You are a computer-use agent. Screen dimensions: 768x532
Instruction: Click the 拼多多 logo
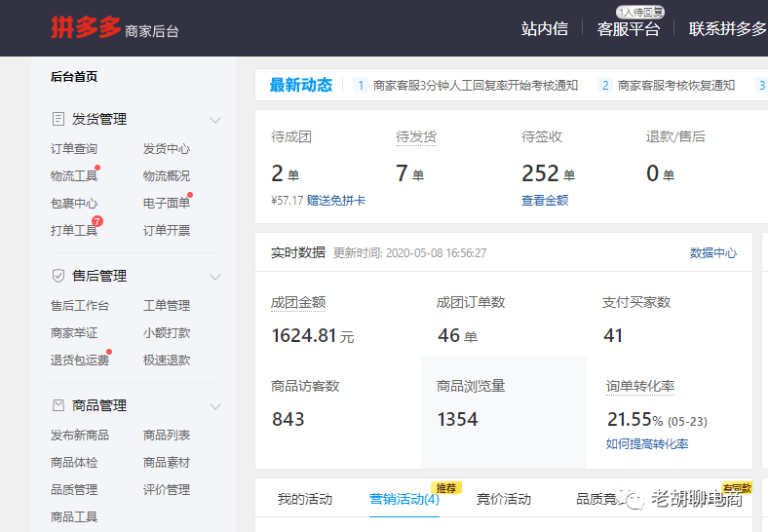click(x=86, y=27)
